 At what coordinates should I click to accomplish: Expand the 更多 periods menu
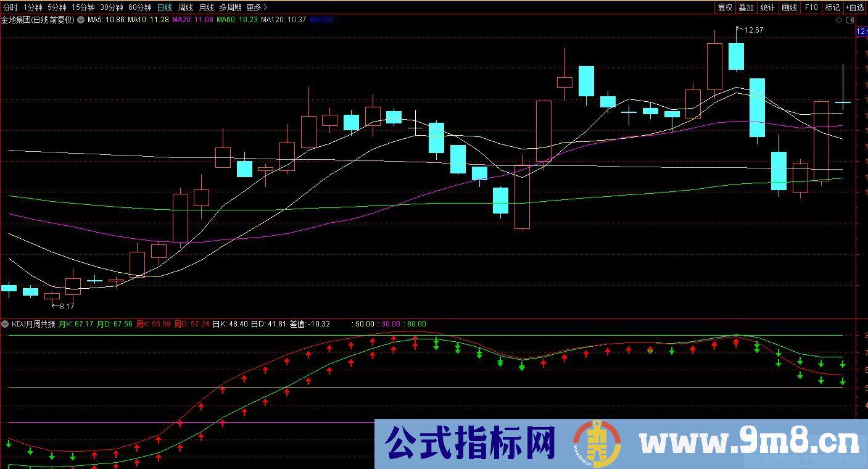point(257,7)
